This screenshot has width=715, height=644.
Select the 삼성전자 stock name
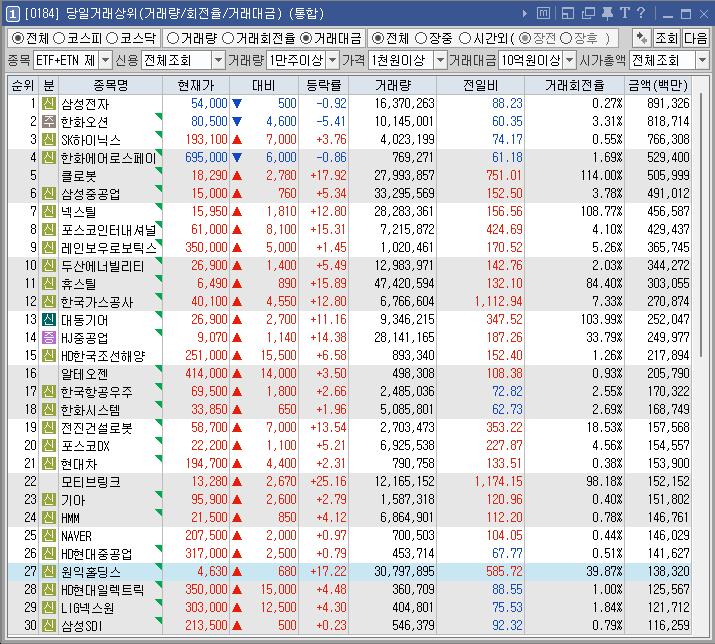click(85, 104)
